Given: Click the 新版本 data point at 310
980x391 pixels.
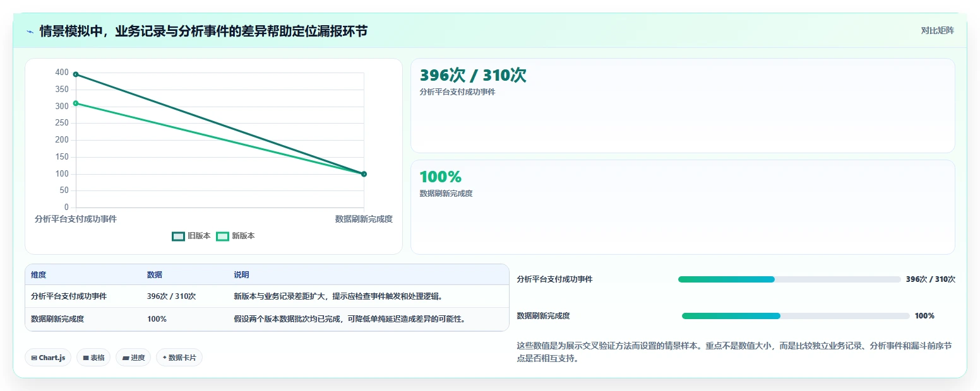Looking at the screenshot, I should (x=76, y=103).
